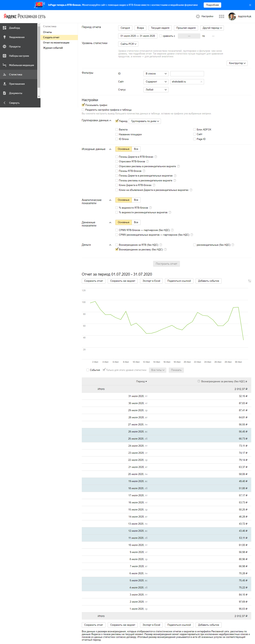Click the Settings gear icon in header
The image size is (255, 644).
[198, 16]
